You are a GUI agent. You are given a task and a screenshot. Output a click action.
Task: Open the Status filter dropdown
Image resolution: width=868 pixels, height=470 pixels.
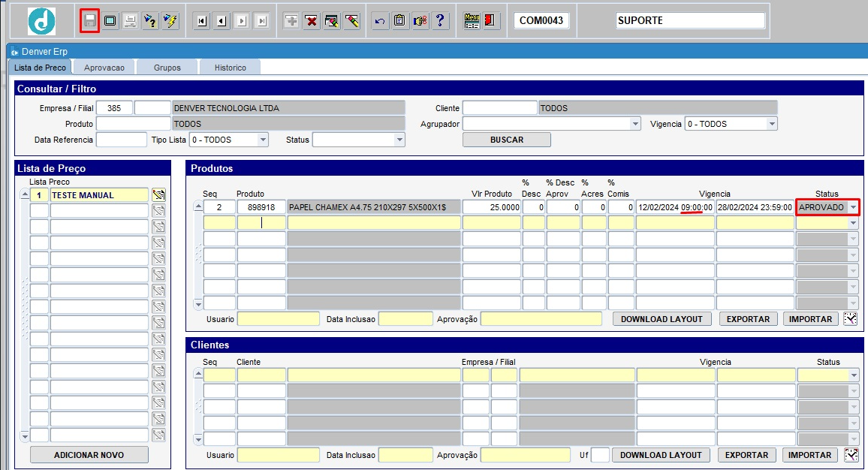[x=399, y=140]
